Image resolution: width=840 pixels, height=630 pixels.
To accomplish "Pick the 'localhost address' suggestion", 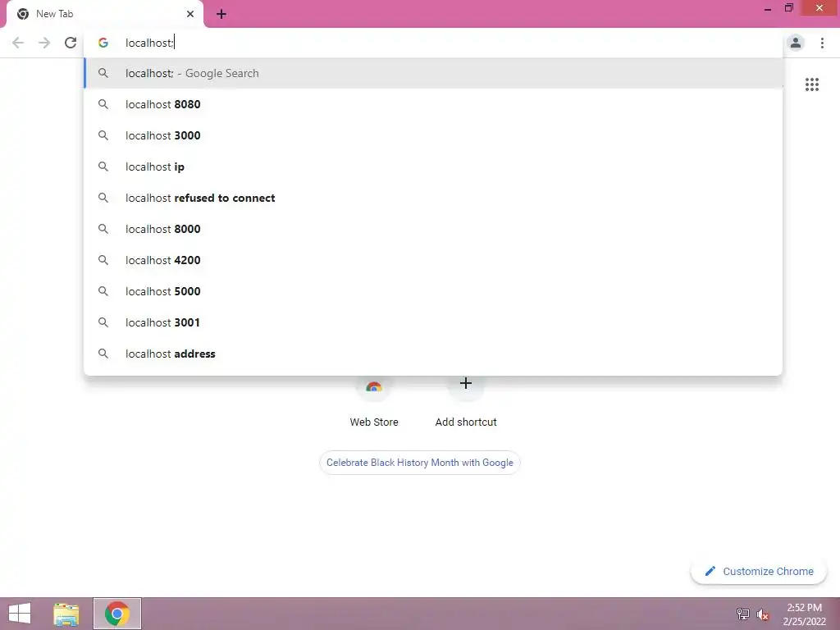I will click(433, 354).
